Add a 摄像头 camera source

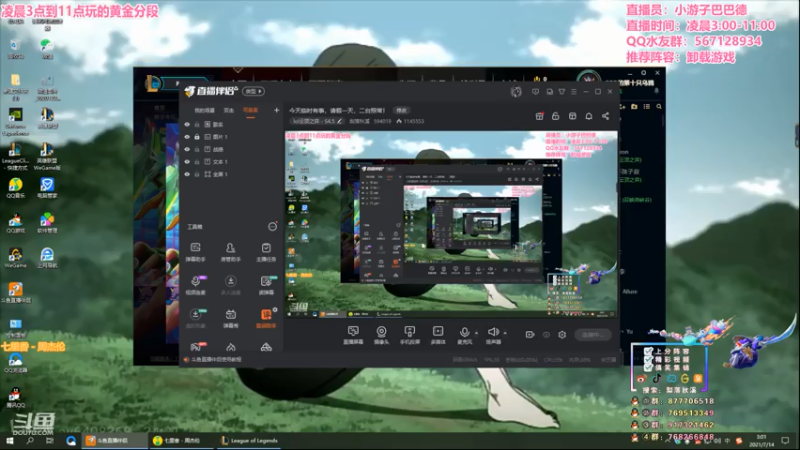381,335
